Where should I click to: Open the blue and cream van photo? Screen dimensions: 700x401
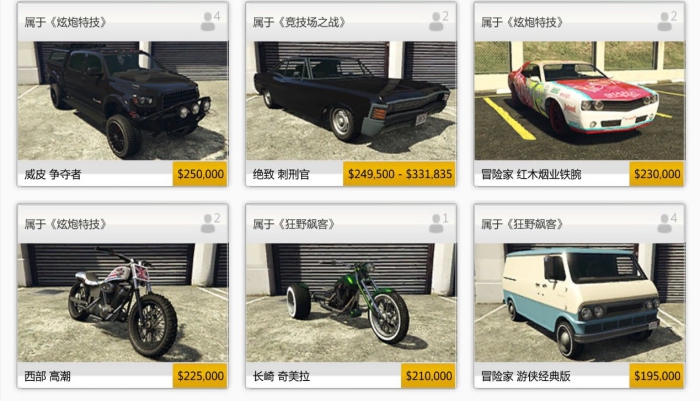579,303
